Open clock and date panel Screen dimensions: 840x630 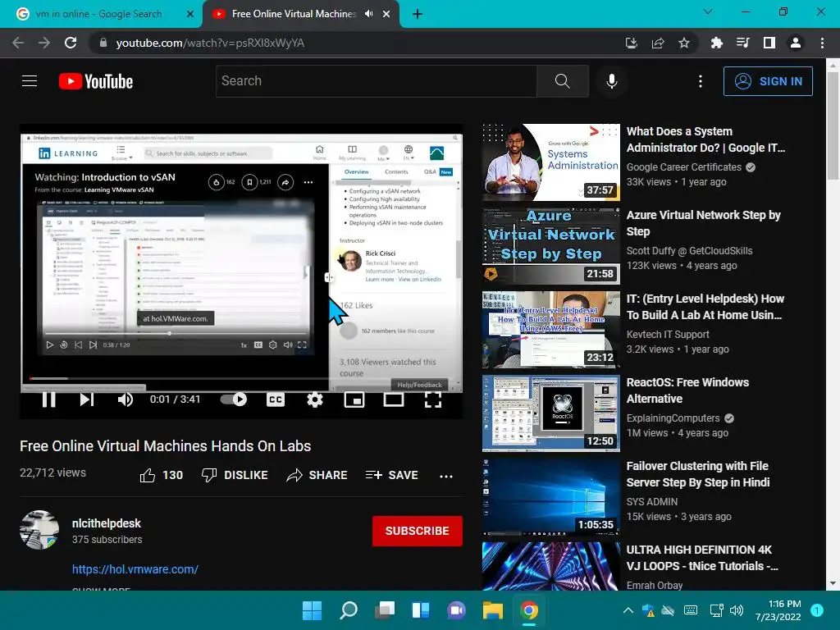pos(778,610)
